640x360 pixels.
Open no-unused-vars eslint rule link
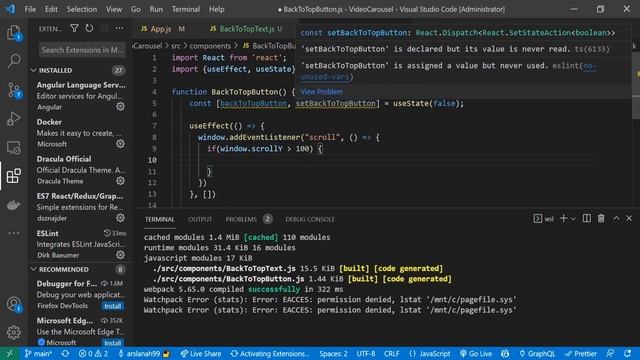tap(448, 71)
